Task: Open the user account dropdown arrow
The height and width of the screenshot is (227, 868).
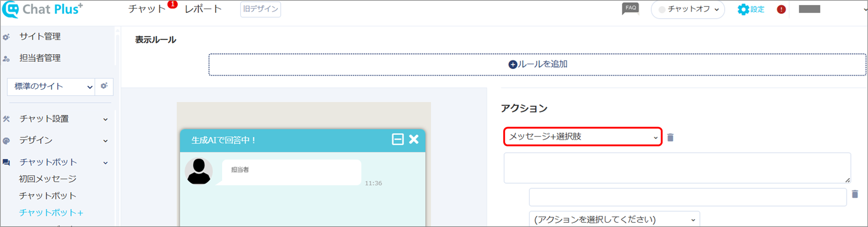Action: 865,10
